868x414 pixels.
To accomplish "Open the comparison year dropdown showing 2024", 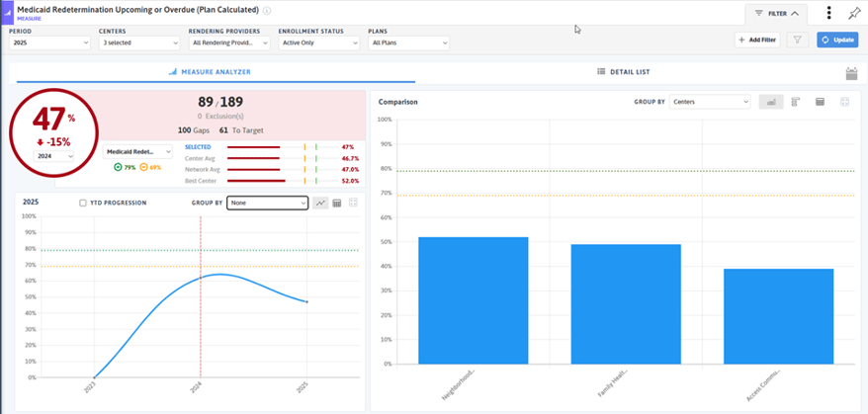I will coord(56,156).
